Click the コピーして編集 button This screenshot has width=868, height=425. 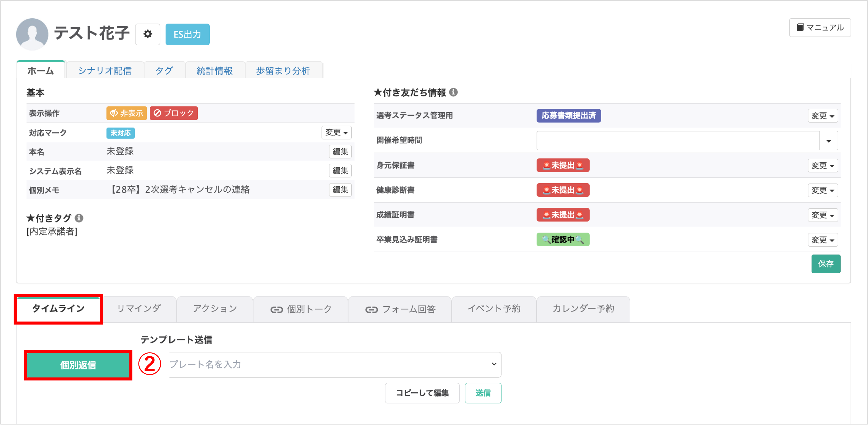[422, 393]
